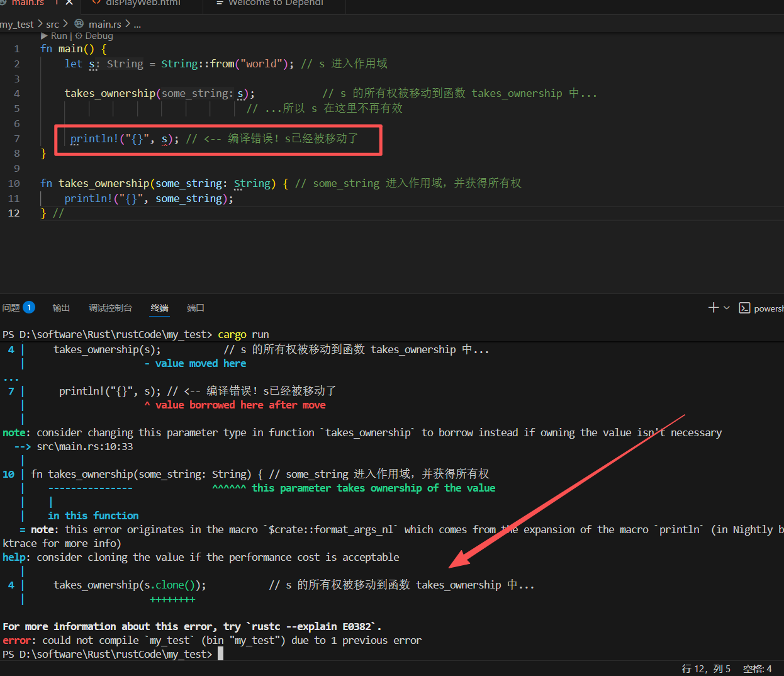This screenshot has height=676, width=784.
Task: Switch to the disPlayWeb.html tab
Action: (x=142, y=3)
